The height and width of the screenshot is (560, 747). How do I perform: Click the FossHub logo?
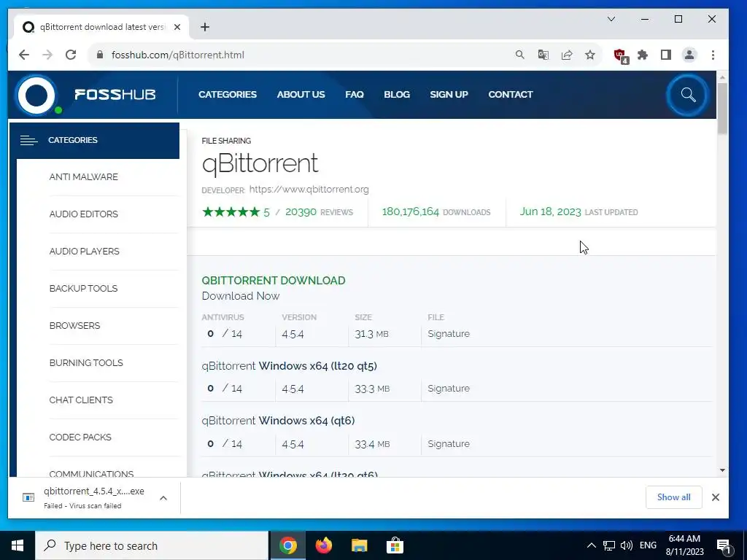point(87,95)
